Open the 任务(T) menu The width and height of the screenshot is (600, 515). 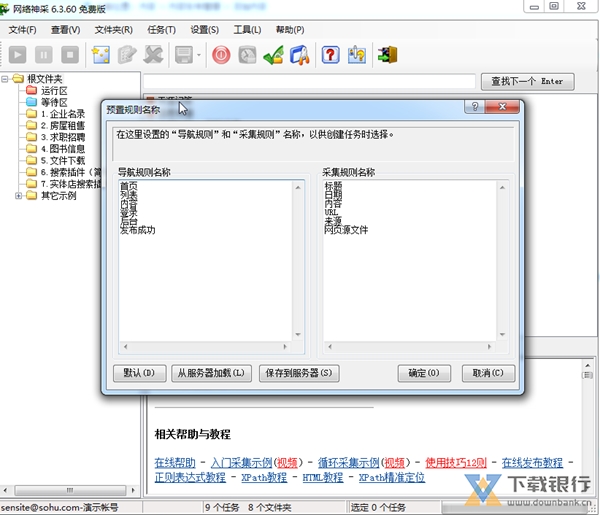(x=161, y=30)
